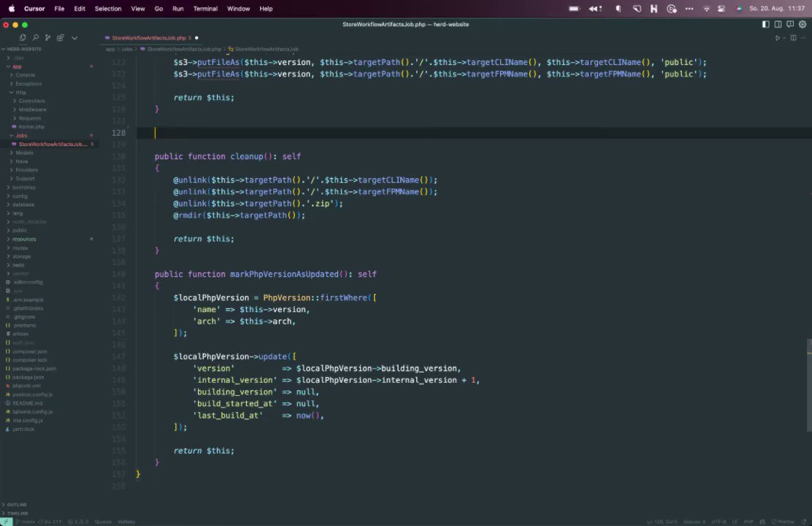This screenshot has width=812, height=526.
Task: Click the UTF-8 encoding indicator
Action: [x=717, y=522]
